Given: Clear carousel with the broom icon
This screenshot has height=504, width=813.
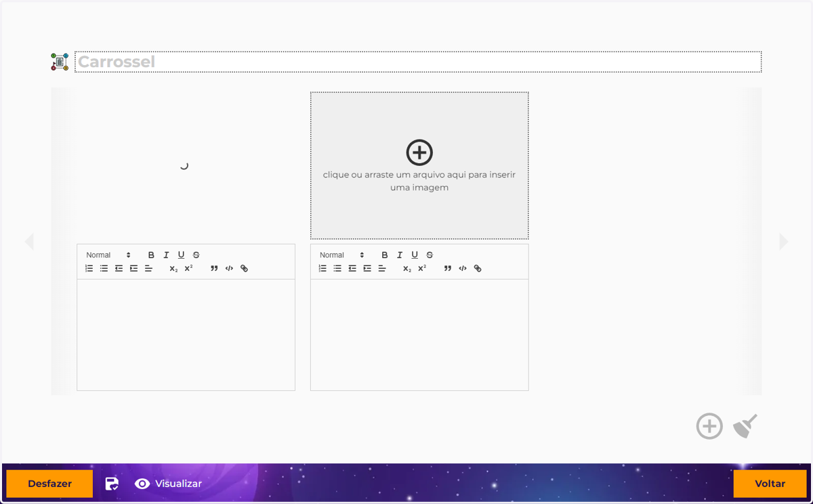Looking at the screenshot, I should pyautogui.click(x=745, y=426).
